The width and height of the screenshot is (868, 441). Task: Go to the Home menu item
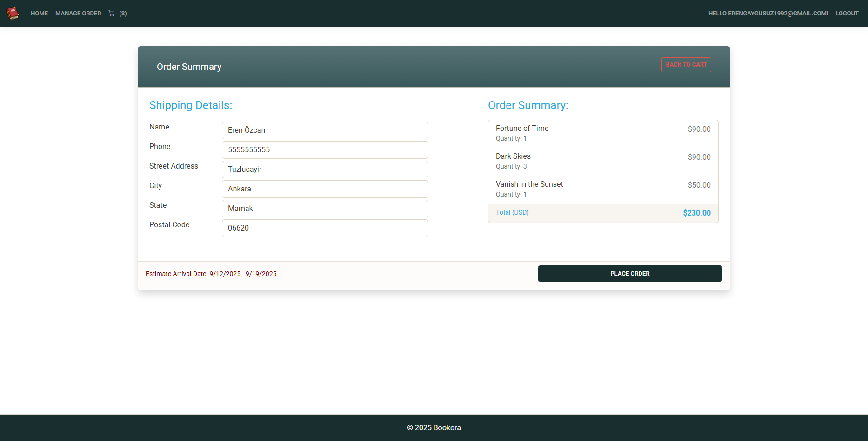pyautogui.click(x=39, y=14)
